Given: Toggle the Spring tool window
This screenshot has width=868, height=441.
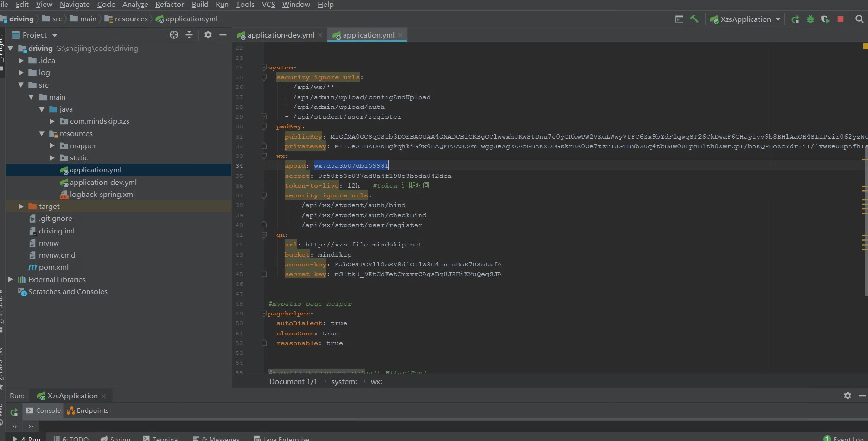Looking at the screenshot, I should [x=115, y=438].
